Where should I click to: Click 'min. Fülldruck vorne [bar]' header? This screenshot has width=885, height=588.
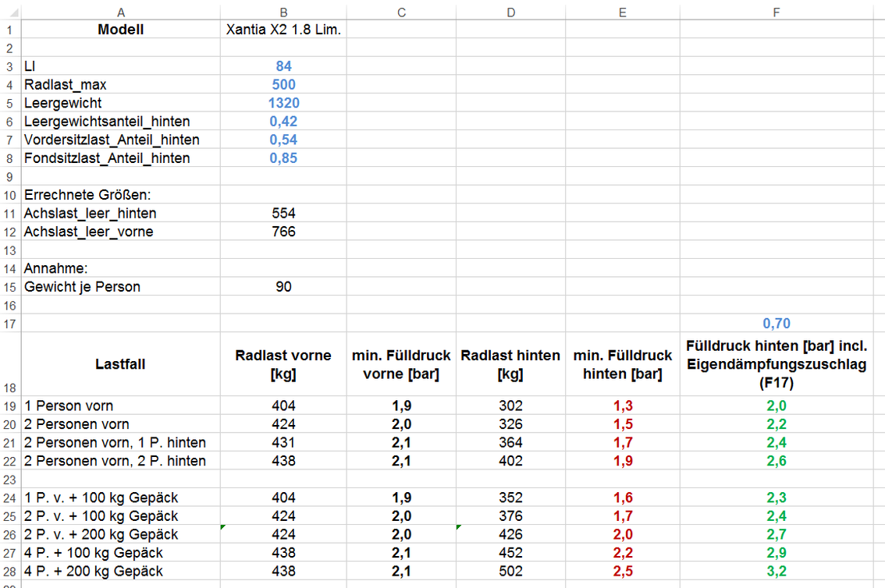401,364
